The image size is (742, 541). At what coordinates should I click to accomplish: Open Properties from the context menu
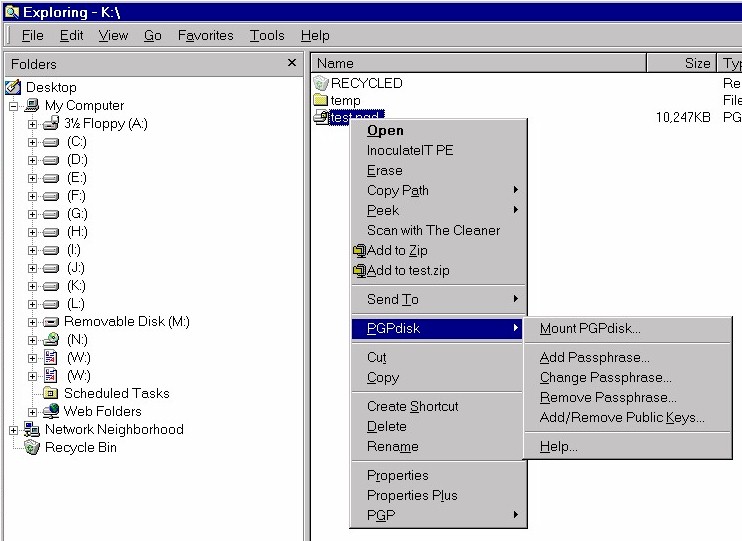point(439,475)
